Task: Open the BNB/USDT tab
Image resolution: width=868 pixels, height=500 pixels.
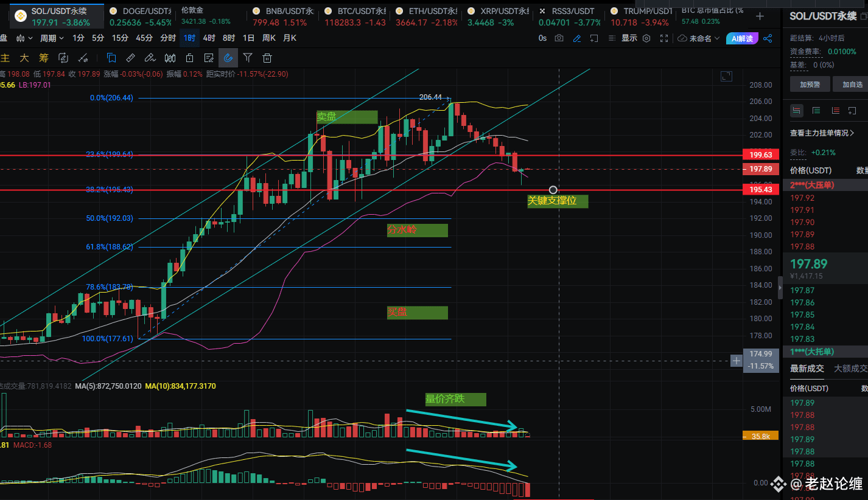Action: (283, 16)
